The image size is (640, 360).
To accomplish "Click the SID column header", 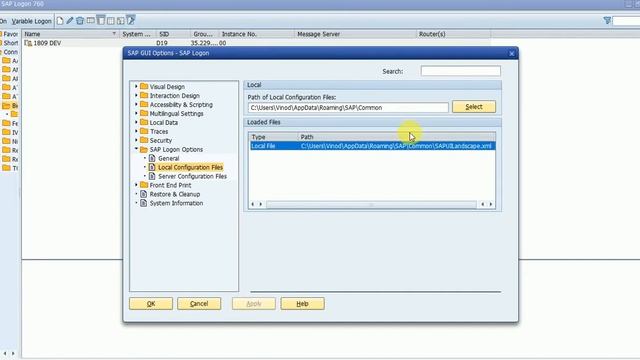I will [x=173, y=34].
